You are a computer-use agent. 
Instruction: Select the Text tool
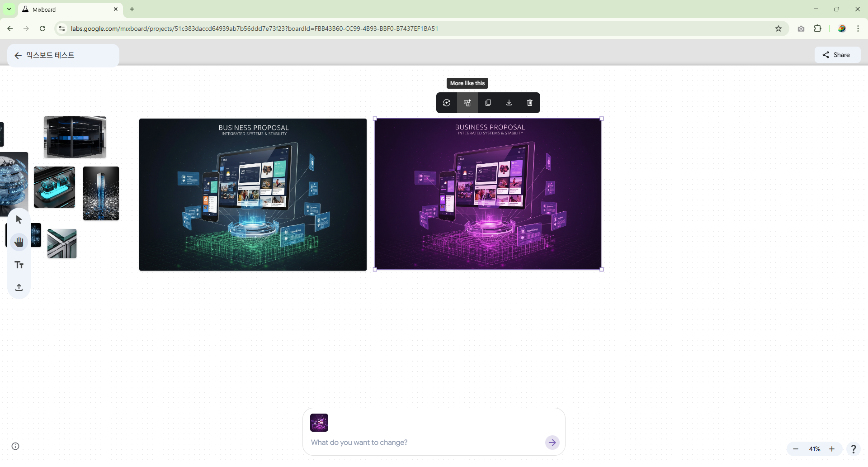click(x=19, y=265)
